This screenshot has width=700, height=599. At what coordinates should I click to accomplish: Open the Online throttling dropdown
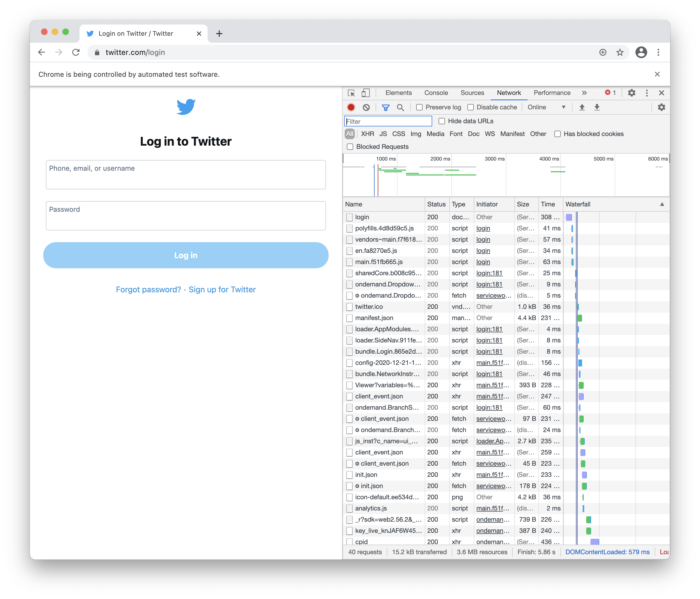(546, 107)
